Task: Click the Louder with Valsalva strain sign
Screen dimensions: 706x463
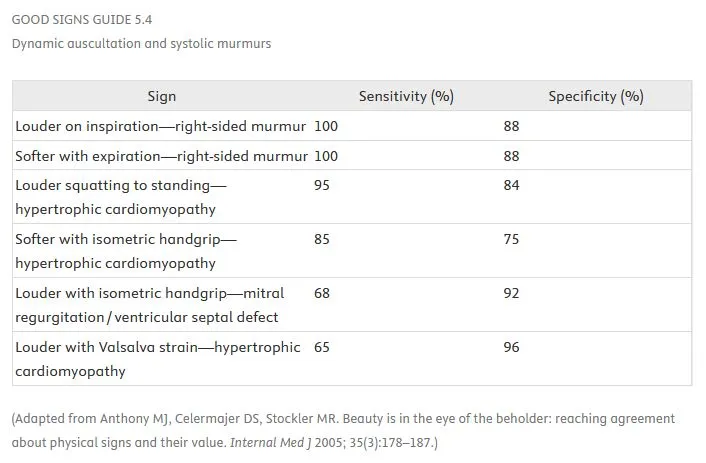Action: 157,359
